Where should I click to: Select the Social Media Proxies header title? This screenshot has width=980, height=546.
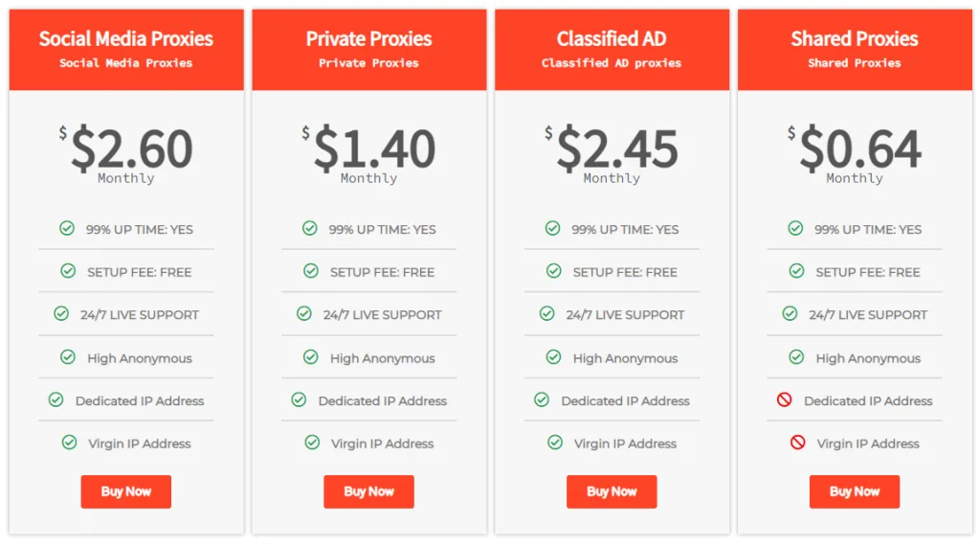point(125,38)
